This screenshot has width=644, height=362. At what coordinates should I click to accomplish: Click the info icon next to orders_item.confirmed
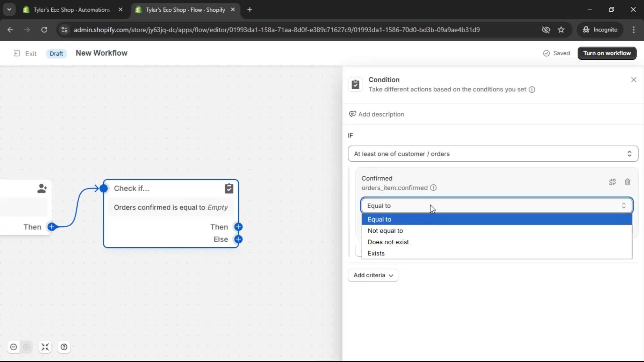[433, 188]
